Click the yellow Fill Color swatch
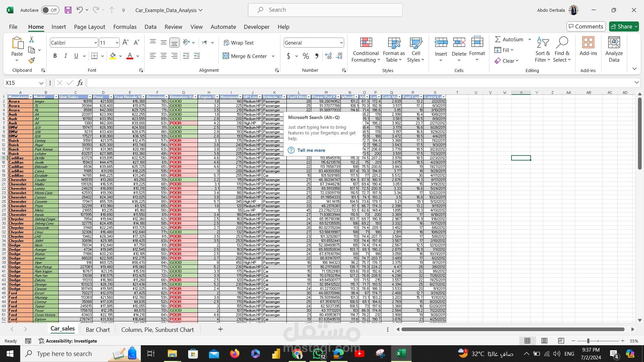Image resolution: width=644 pixels, height=362 pixels. click(113, 56)
